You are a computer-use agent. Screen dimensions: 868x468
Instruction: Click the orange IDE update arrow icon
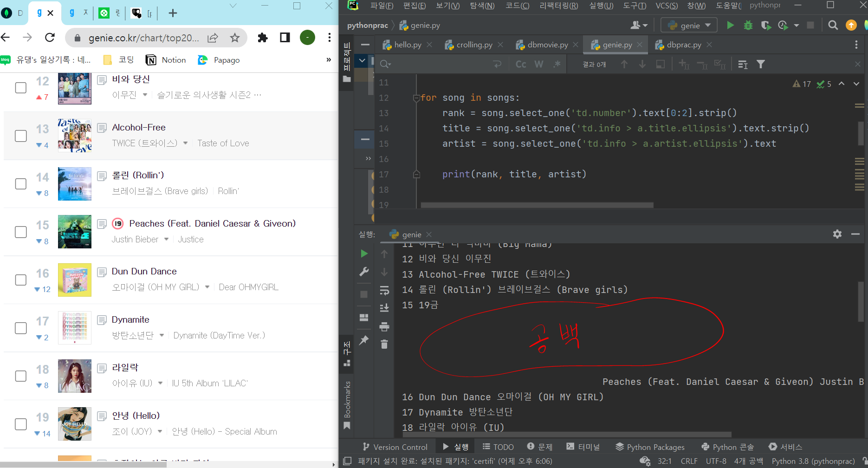pyautogui.click(x=851, y=25)
